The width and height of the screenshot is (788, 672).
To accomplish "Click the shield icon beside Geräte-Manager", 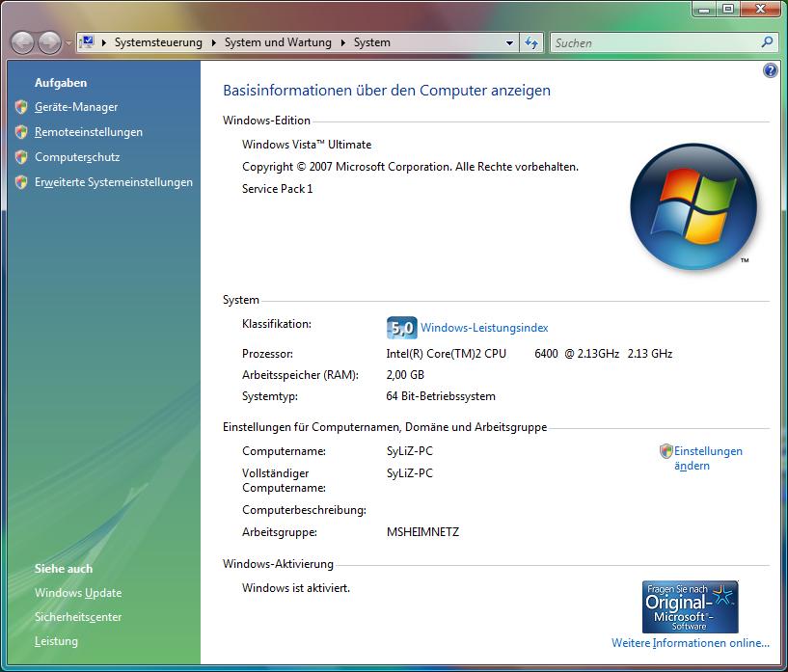I will tap(21, 107).
